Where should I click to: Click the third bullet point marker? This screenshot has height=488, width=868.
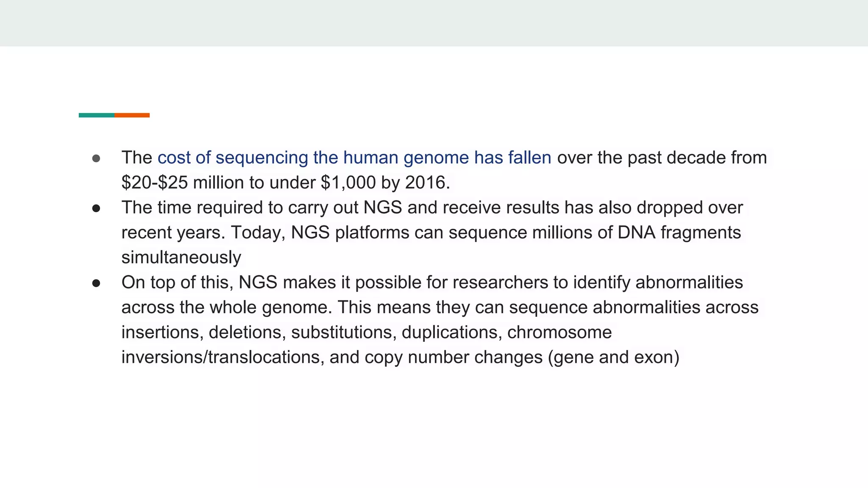pos(96,283)
